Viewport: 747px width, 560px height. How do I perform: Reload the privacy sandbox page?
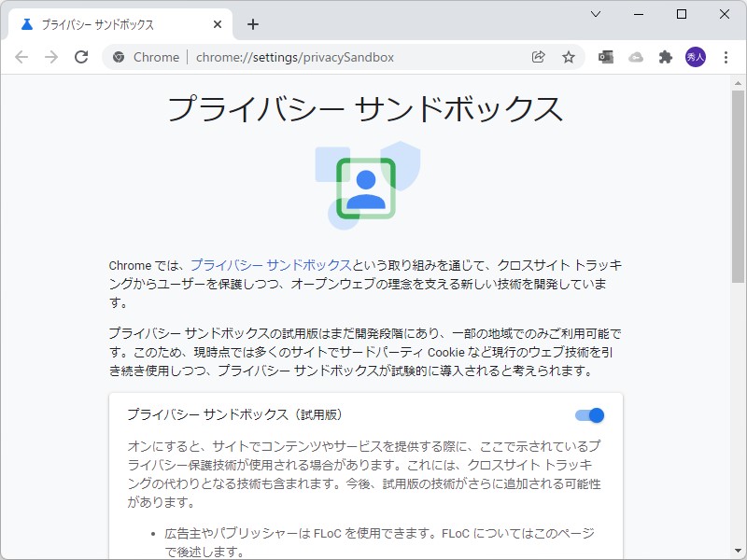(81, 57)
